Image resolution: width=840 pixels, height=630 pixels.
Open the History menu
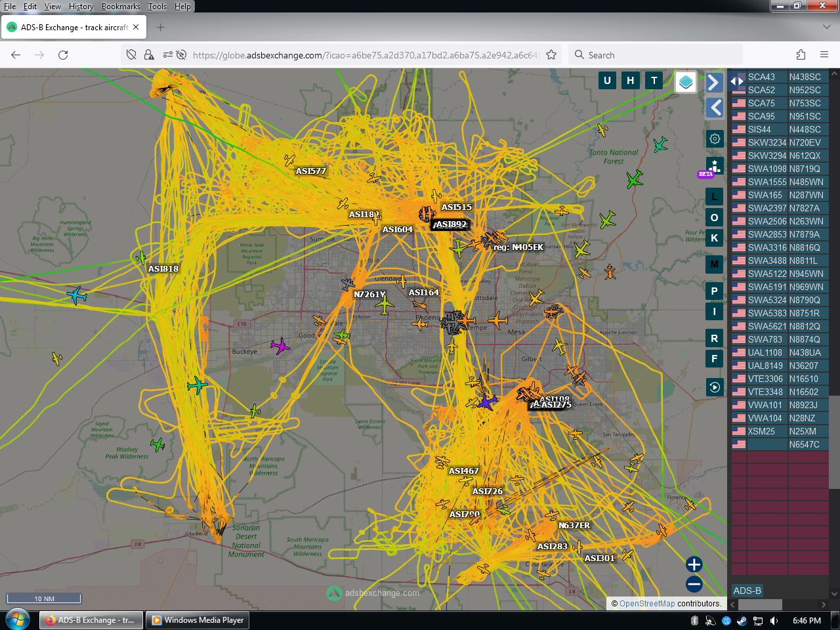pos(81,7)
